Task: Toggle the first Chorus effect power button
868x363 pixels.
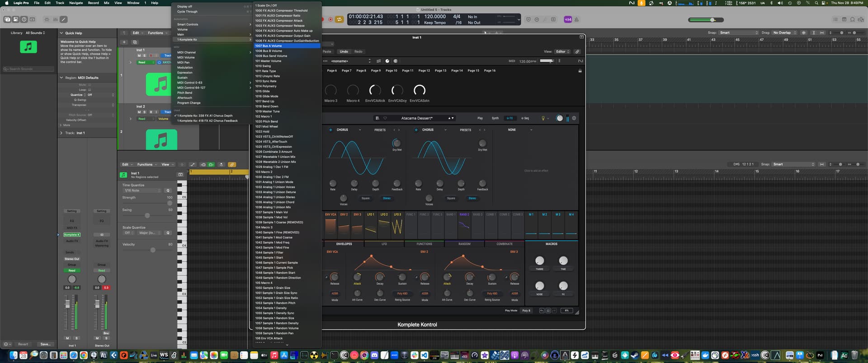Action: click(330, 130)
